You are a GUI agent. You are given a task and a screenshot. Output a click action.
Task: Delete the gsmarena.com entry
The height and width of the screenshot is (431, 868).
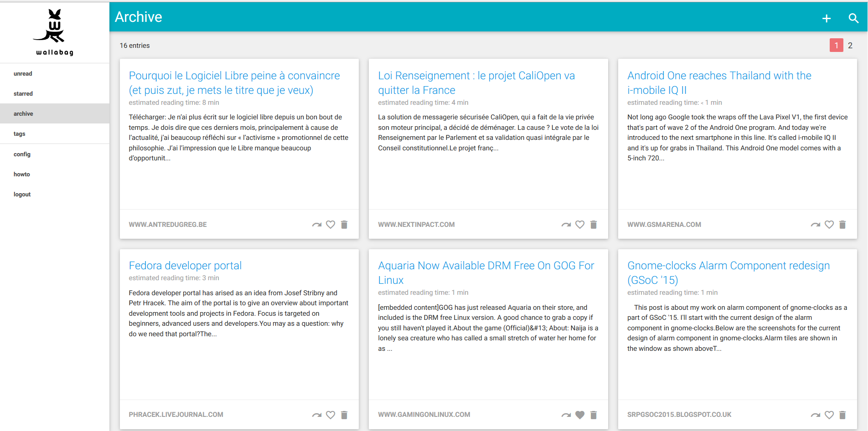pyautogui.click(x=842, y=225)
